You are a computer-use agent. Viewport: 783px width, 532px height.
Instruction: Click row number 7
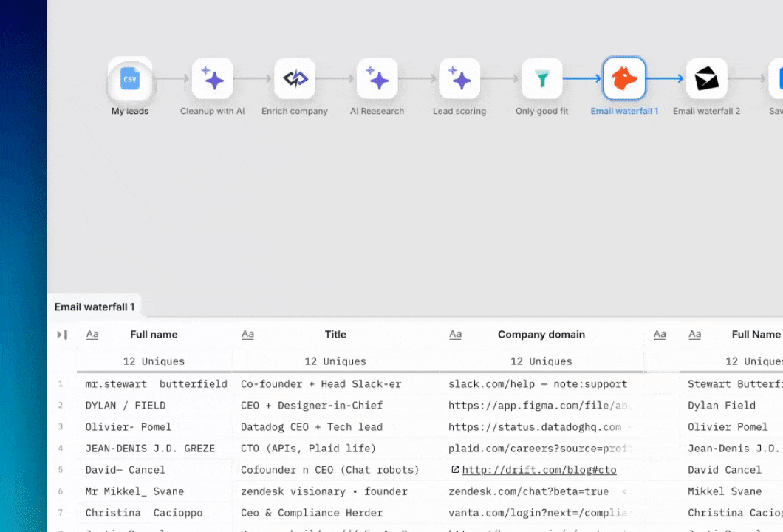pos(61,513)
